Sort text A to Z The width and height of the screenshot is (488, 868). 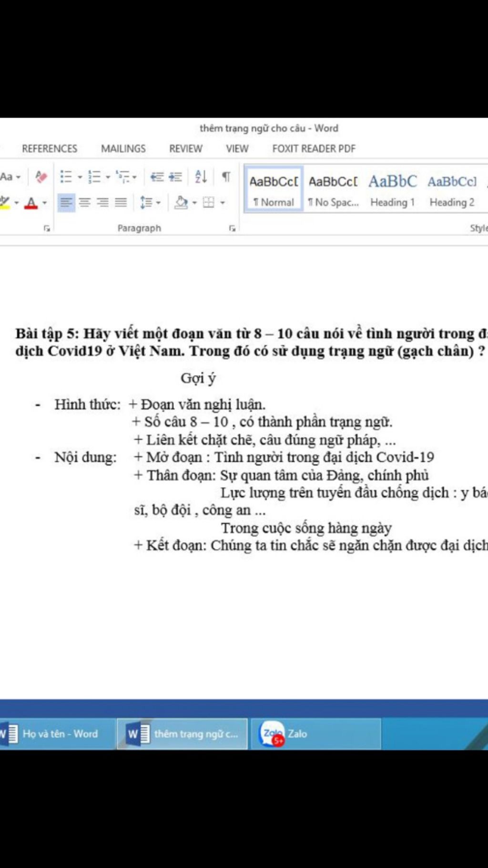[x=201, y=177]
